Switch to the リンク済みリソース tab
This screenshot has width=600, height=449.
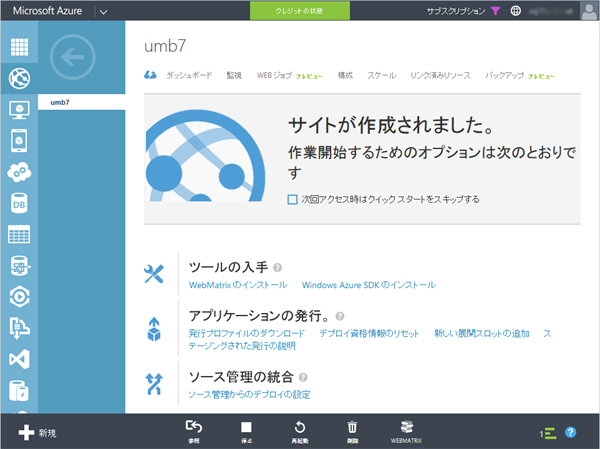click(440, 75)
